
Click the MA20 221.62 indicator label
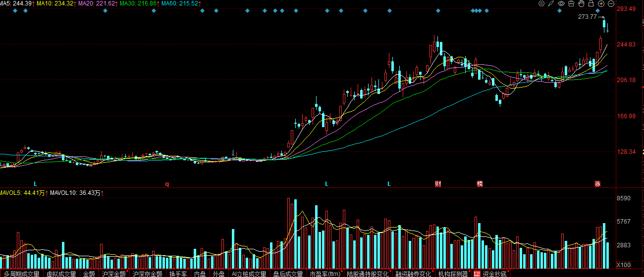click(97, 3)
